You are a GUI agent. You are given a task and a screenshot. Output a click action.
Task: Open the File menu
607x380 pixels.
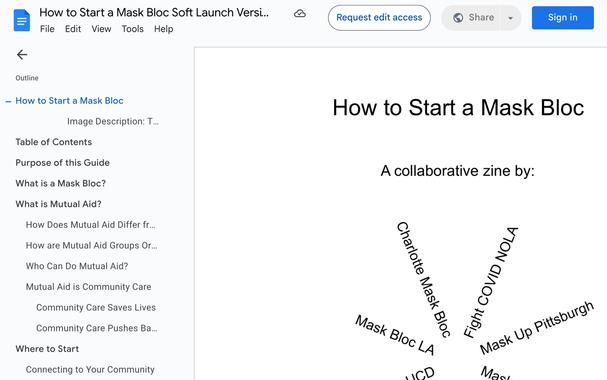(x=47, y=29)
